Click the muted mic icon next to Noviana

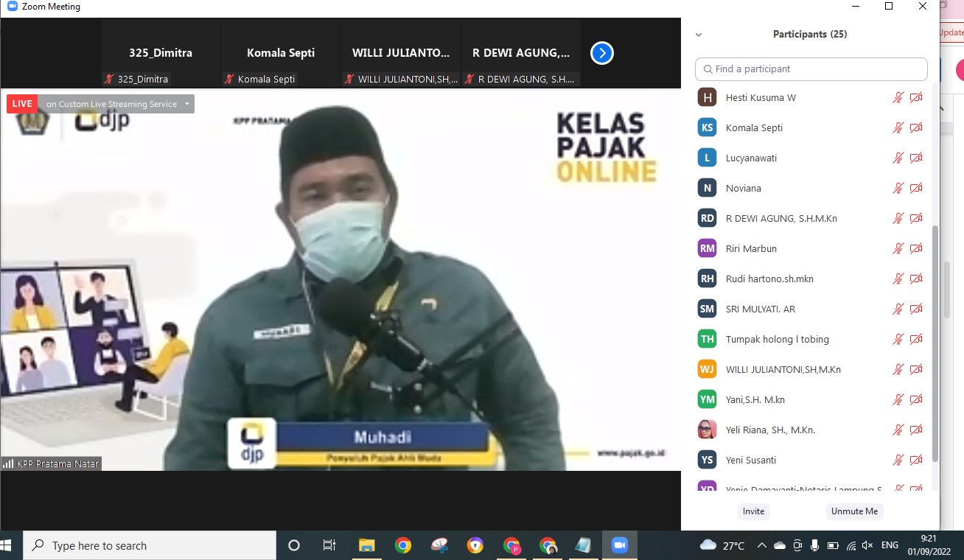pos(898,188)
